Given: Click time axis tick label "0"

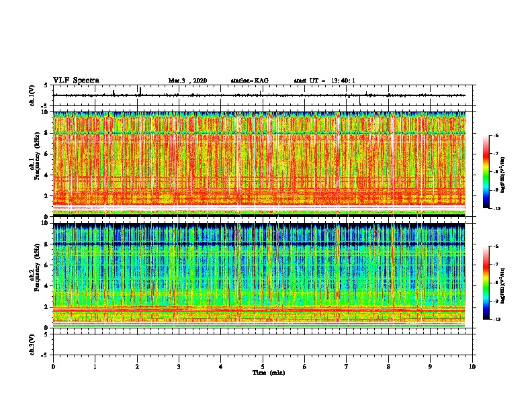Looking at the screenshot, I should (x=53, y=367).
